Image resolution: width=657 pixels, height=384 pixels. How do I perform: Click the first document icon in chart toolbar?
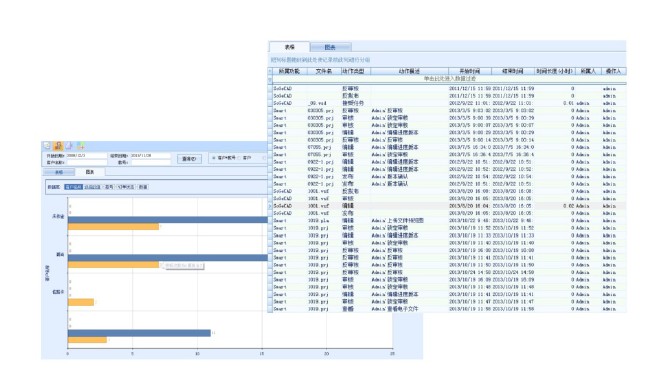[x=47, y=145]
